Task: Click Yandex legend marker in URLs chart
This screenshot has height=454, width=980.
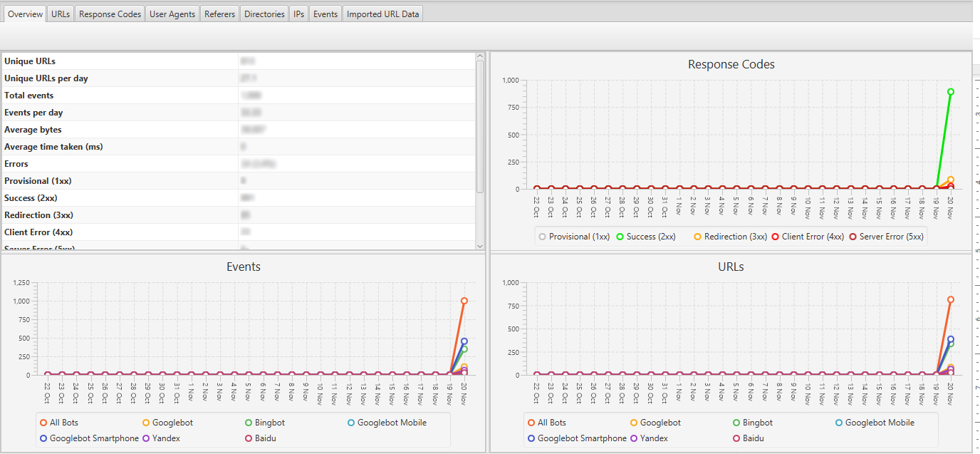Action: coord(633,438)
